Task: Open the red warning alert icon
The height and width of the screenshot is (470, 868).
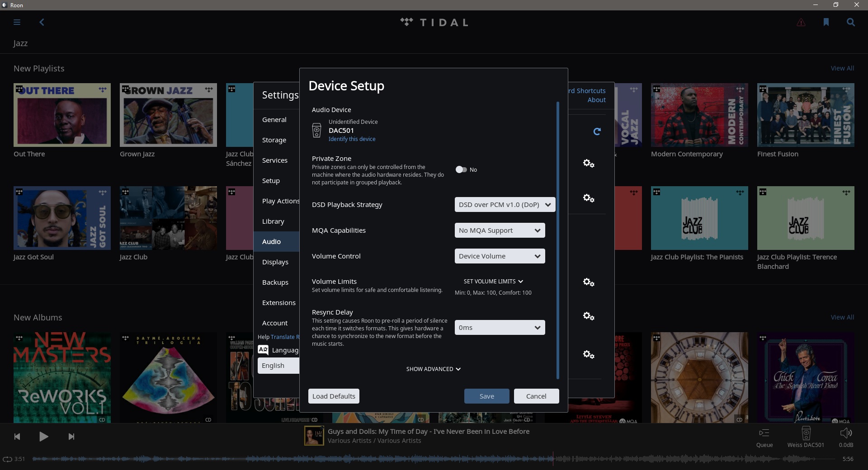Action: coord(801,22)
